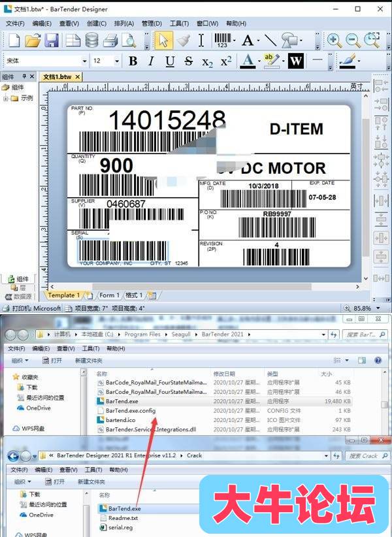Apply superscript x² formatting
The width and height of the screenshot is (392, 537).
pos(226,61)
